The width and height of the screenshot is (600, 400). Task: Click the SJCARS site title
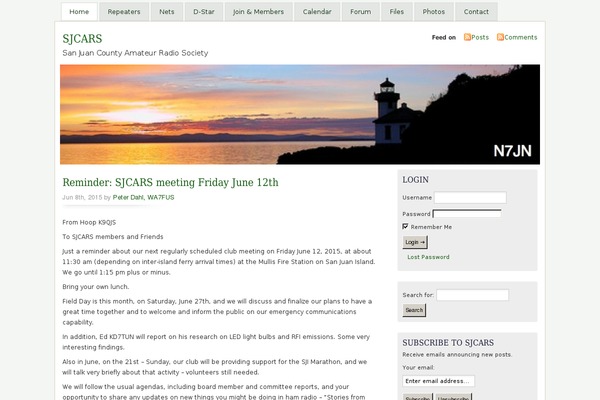(82, 39)
